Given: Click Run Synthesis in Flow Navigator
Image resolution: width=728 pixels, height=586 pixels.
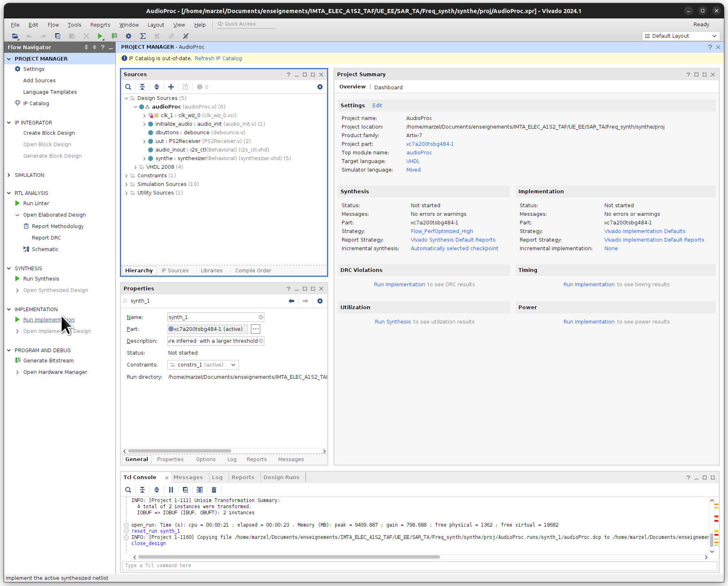Looking at the screenshot, I should [41, 279].
